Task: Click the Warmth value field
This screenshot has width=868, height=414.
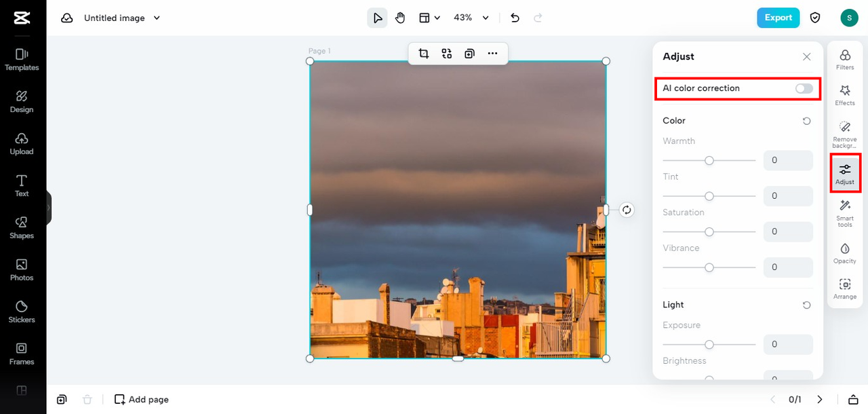Action: pos(788,161)
